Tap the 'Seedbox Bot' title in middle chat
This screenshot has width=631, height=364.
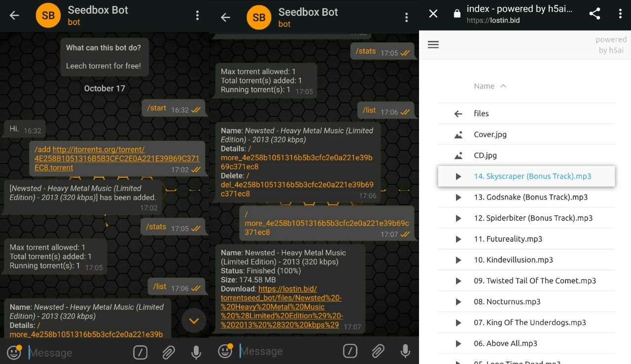(x=308, y=12)
